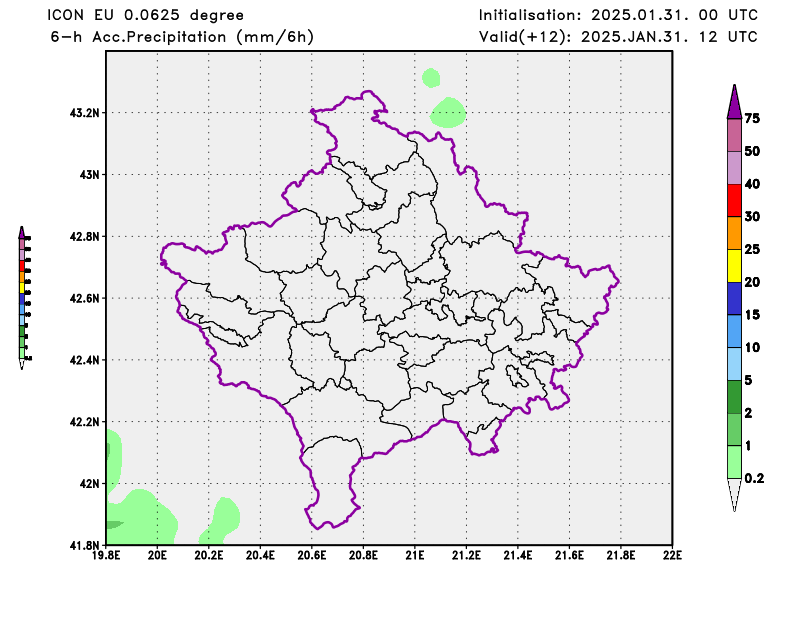Choose the red 30–40 legend swatch
The width and height of the screenshot is (800, 618).
tap(734, 201)
